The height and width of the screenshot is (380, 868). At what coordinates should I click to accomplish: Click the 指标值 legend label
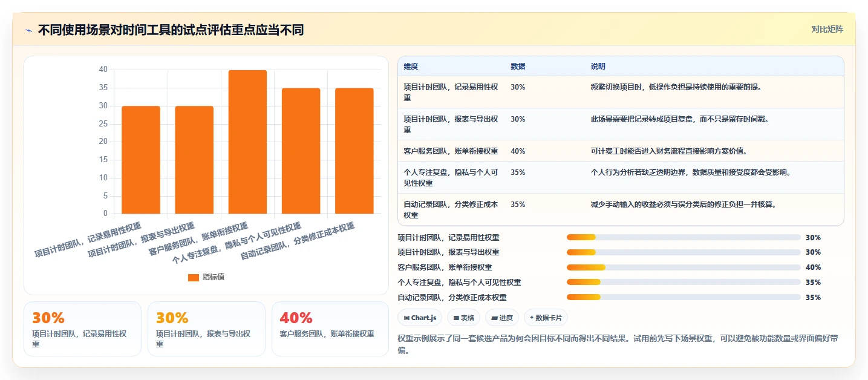pyautogui.click(x=214, y=277)
